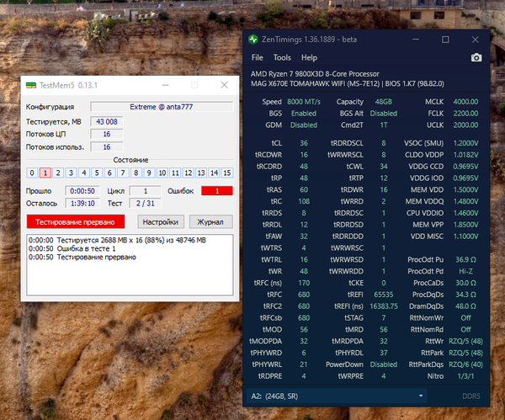Click the GDM Disabled value
Viewport: 505px width, 420px height.
click(304, 125)
